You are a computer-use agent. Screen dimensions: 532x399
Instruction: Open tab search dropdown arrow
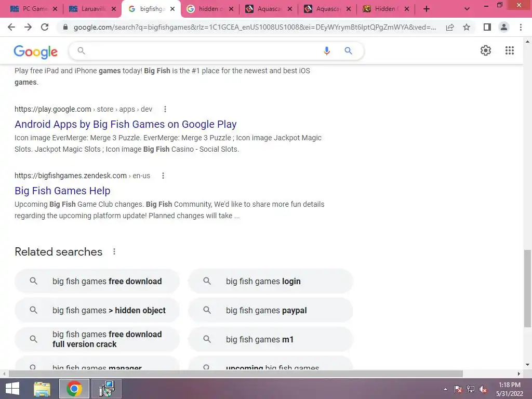(x=467, y=9)
